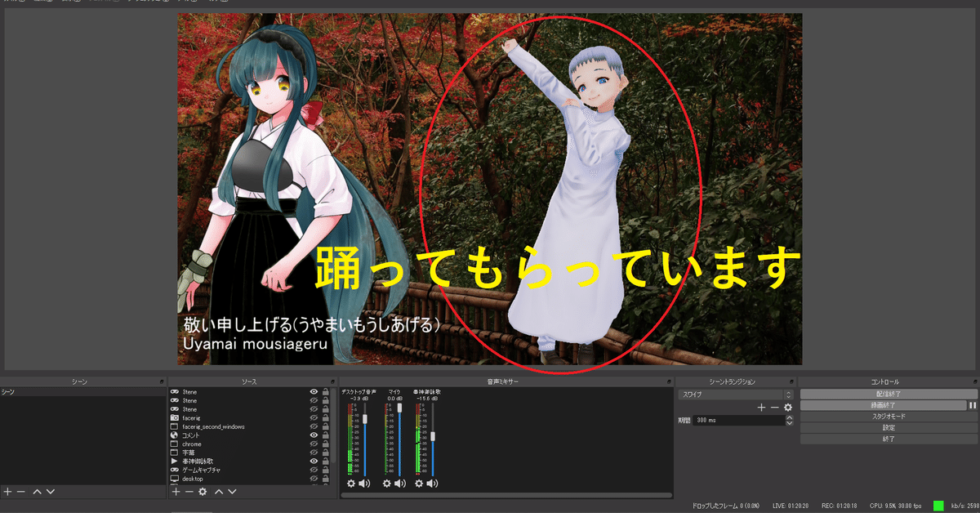Select the facerig_second_windows source row

coord(250,426)
